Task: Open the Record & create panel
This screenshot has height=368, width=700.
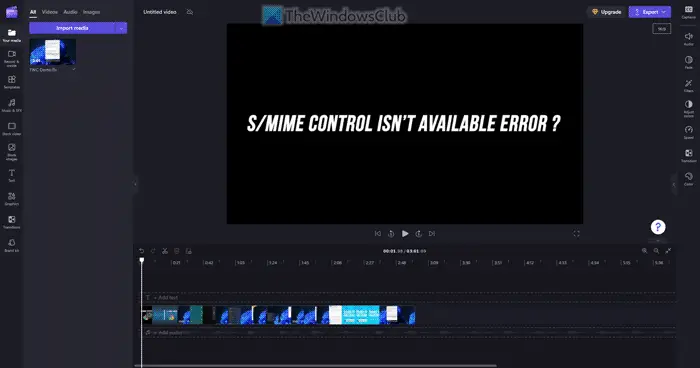Action: tap(12, 59)
